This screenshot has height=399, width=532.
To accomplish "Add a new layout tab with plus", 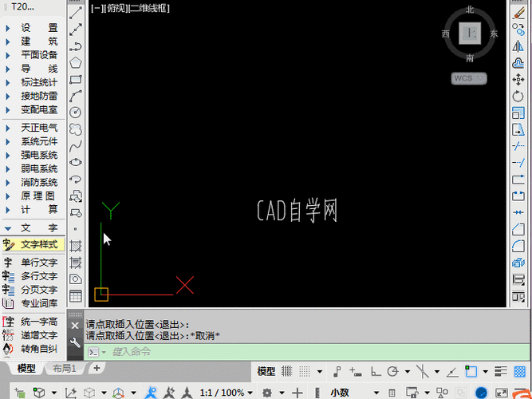I will [97, 368].
